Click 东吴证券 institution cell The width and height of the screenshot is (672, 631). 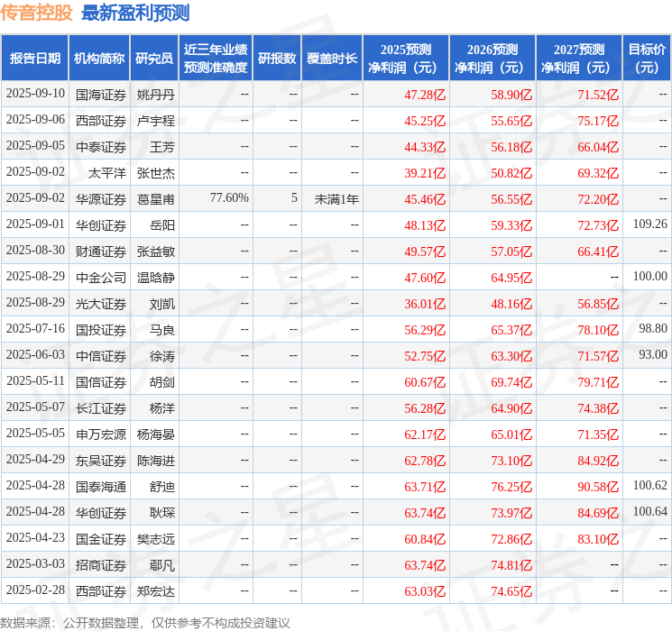(x=101, y=461)
